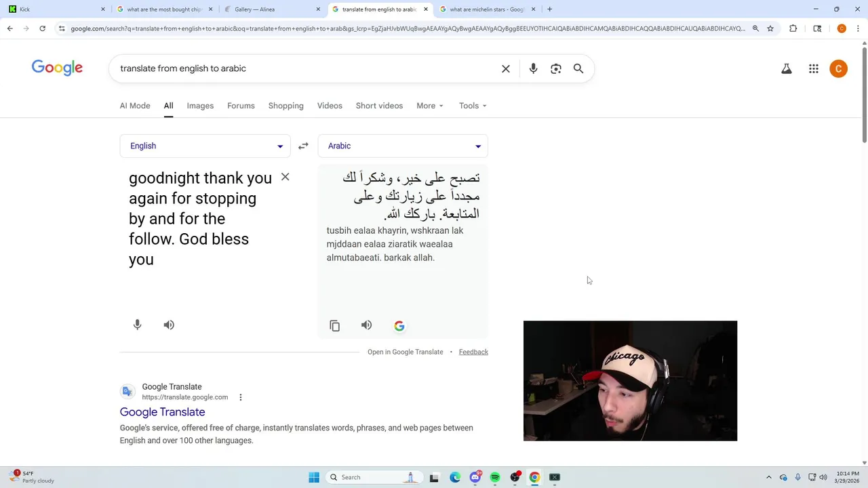Open Microsoft Edge from the taskbar
The height and width of the screenshot is (488, 868).
pyautogui.click(x=455, y=477)
